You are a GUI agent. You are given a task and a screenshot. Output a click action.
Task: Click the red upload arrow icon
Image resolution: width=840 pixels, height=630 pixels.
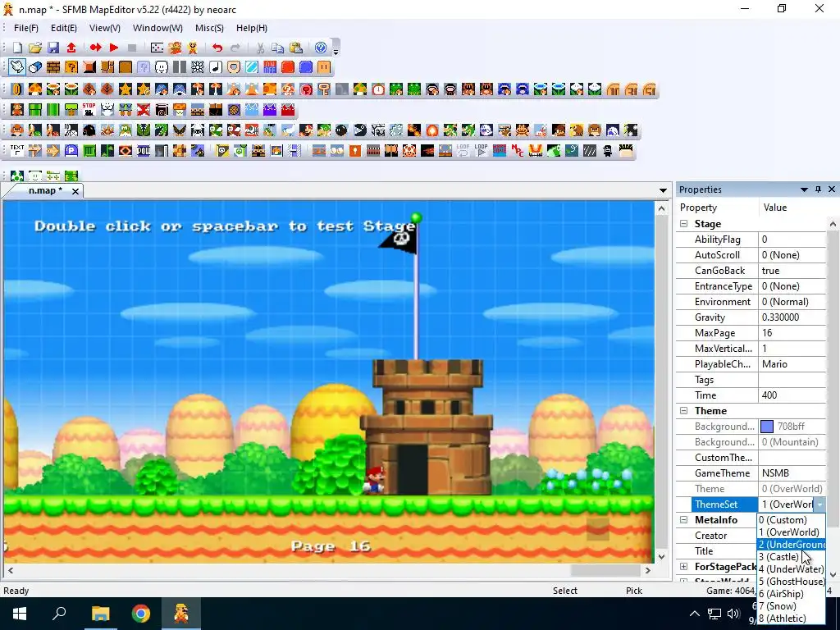pos(71,48)
